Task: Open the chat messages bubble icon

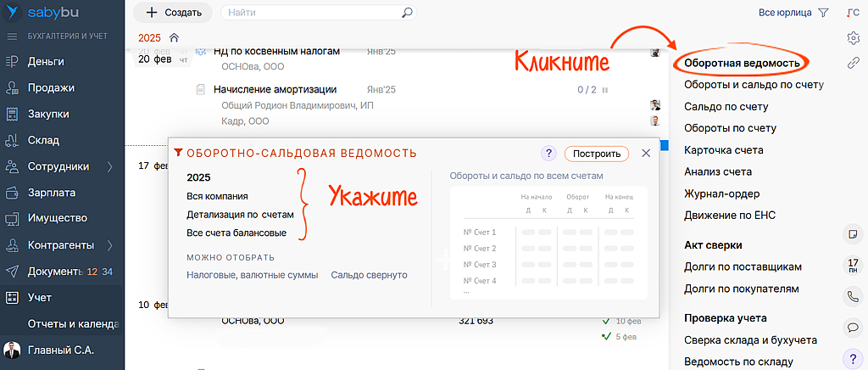Action: 853,327
